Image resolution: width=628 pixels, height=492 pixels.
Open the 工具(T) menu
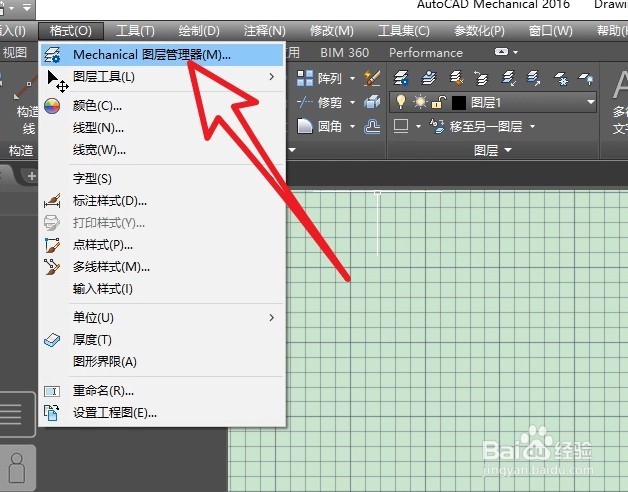click(135, 31)
